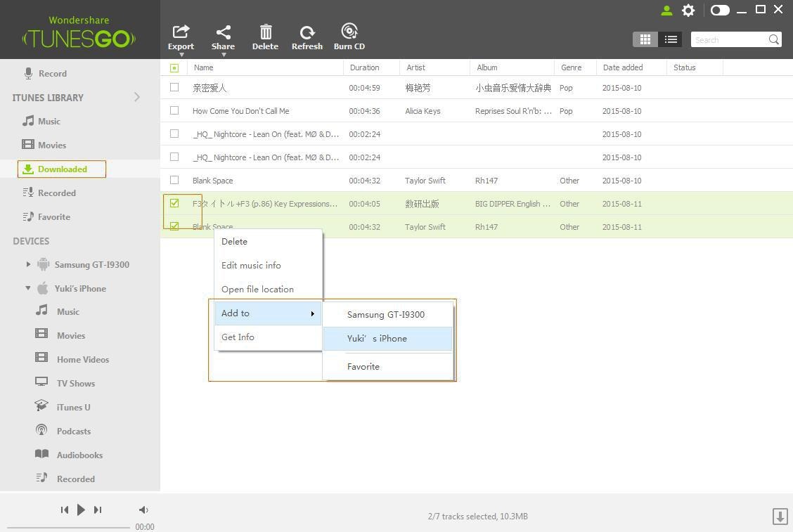Choose Edit music info in context menu

(x=268, y=265)
